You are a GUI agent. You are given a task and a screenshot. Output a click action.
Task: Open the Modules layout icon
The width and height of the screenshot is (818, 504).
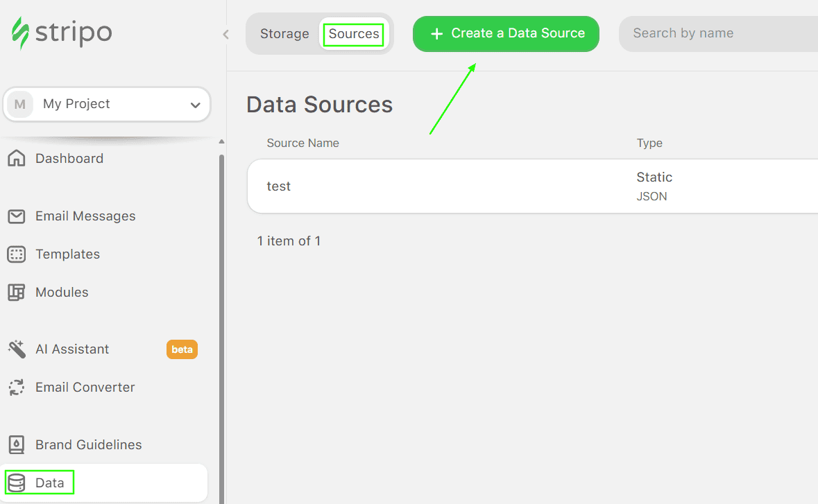point(16,292)
